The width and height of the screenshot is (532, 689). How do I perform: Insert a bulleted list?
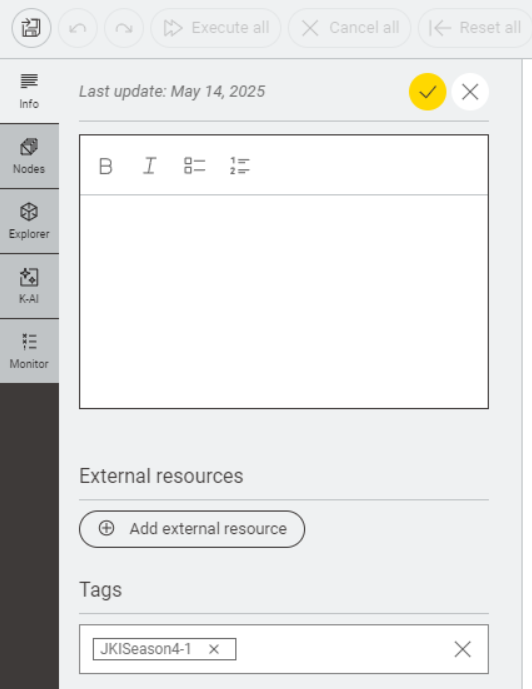[195, 166]
